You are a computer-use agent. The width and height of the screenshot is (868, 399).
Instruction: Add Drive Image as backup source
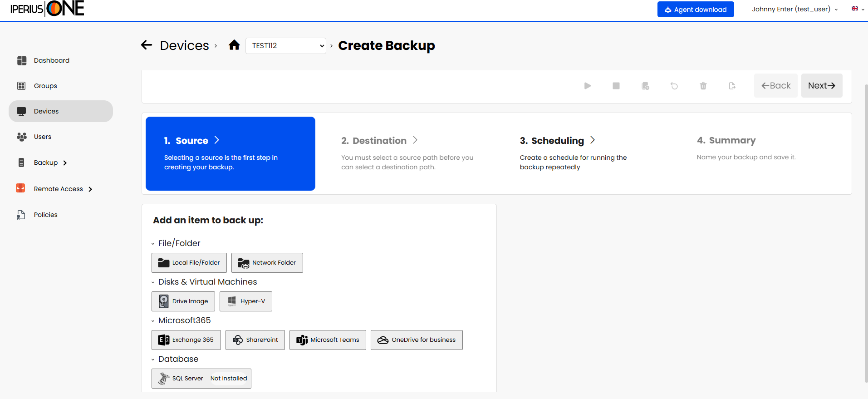183,301
